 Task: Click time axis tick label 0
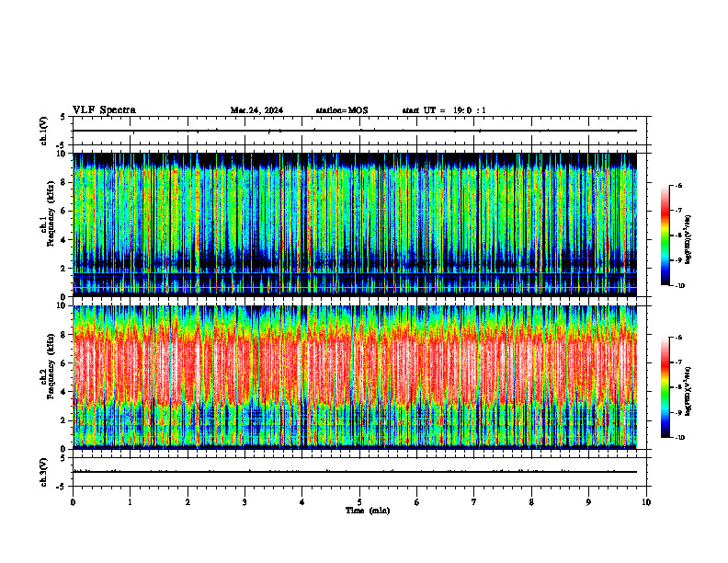tap(73, 502)
